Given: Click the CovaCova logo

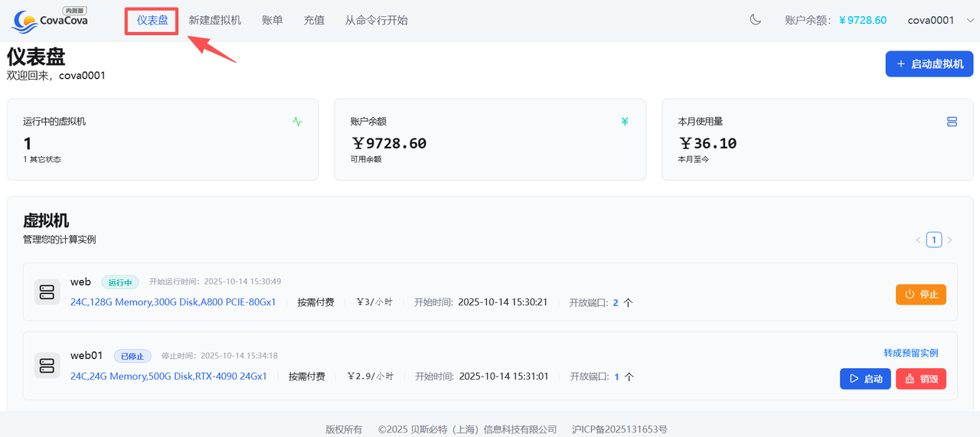Looking at the screenshot, I should click(51, 20).
